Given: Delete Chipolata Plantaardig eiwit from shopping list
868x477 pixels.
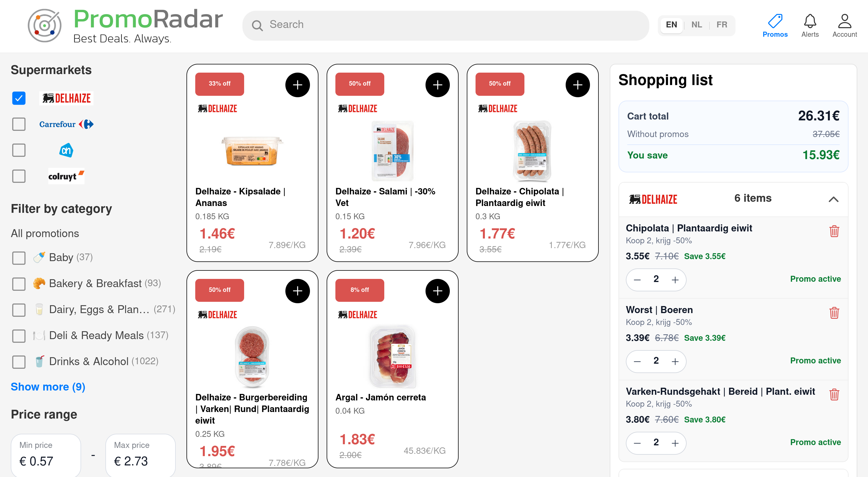Looking at the screenshot, I should (834, 231).
